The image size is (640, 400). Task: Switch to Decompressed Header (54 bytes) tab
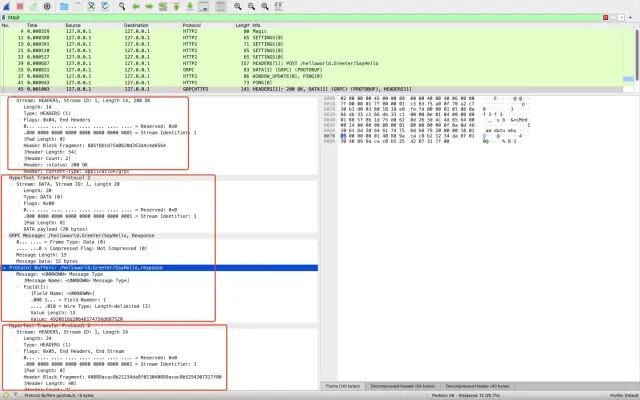pyautogui.click(x=402, y=386)
